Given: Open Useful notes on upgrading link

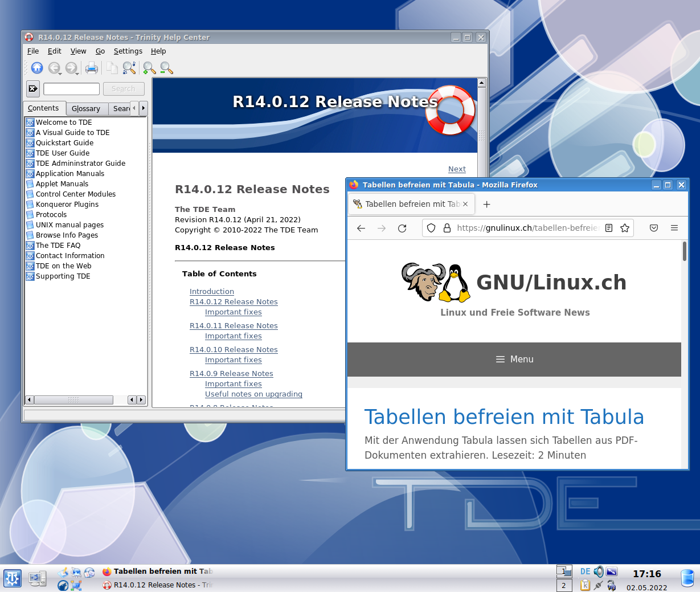Looking at the screenshot, I should [x=253, y=394].
